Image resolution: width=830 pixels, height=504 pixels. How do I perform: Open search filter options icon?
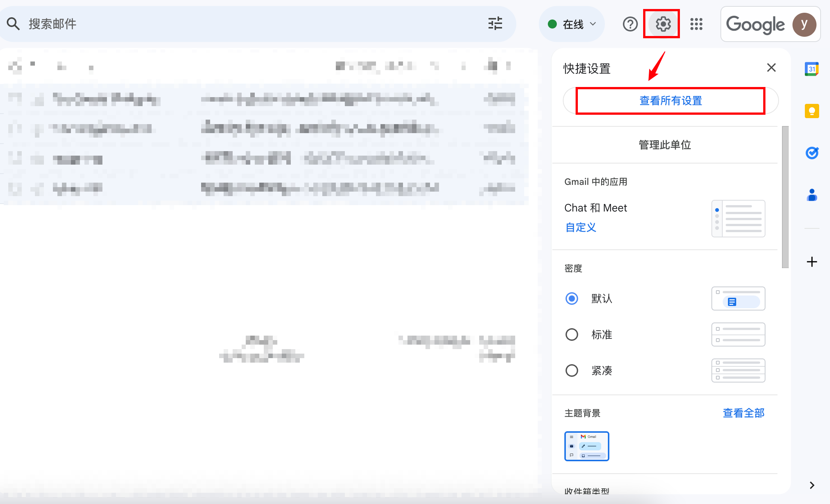(x=495, y=24)
